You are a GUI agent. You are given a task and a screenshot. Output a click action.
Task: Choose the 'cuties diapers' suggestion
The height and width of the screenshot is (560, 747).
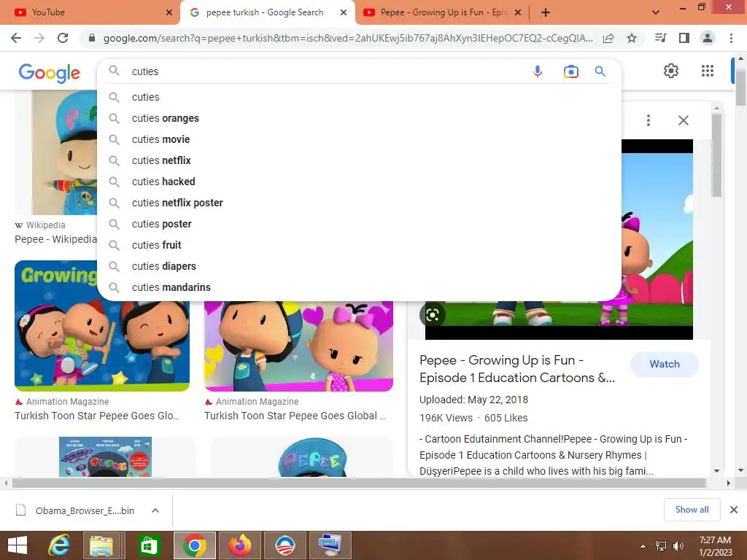(x=359, y=266)
